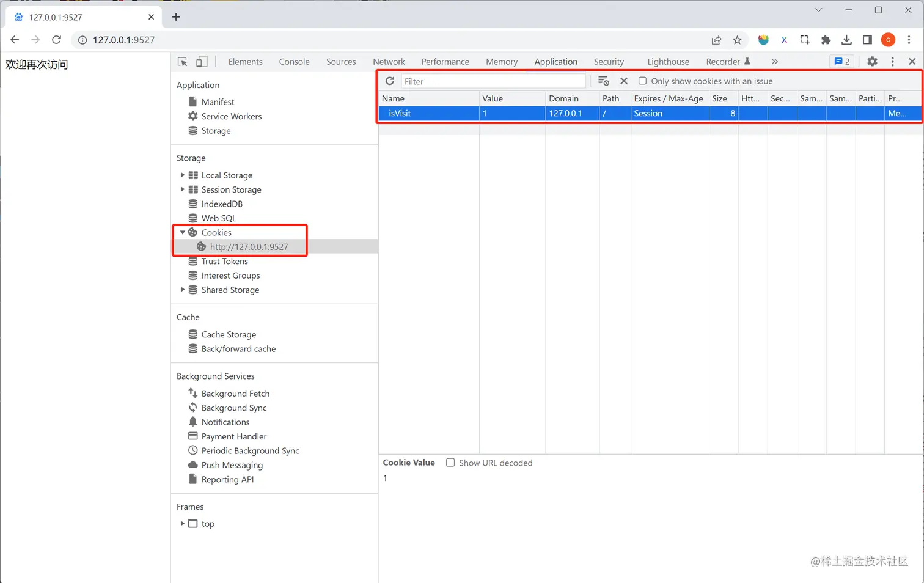924x583 pixels.
Task: Click the browser forward arrow
Action: 35,40
